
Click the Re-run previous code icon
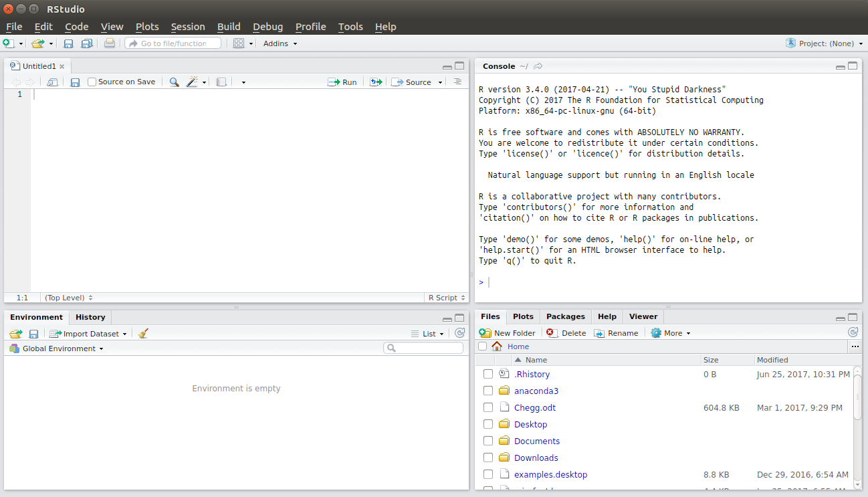tap(376, 82)
